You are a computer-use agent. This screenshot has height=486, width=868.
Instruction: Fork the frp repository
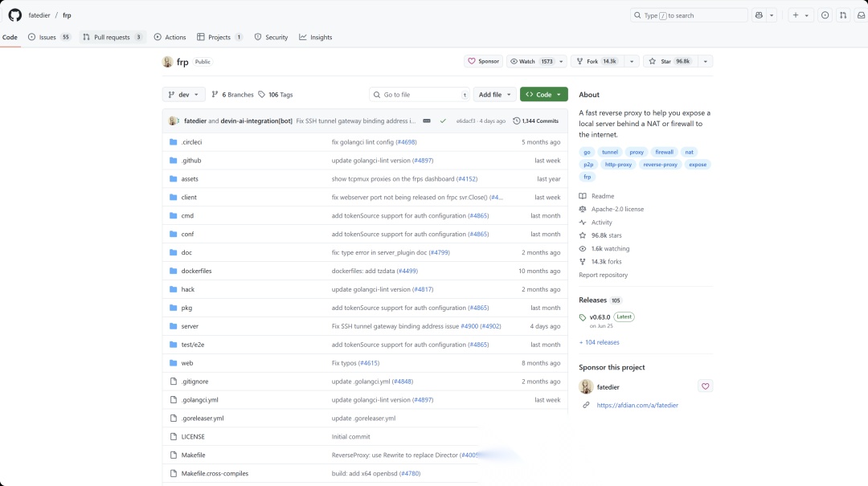pyautogui.click(x=597, y=61)
